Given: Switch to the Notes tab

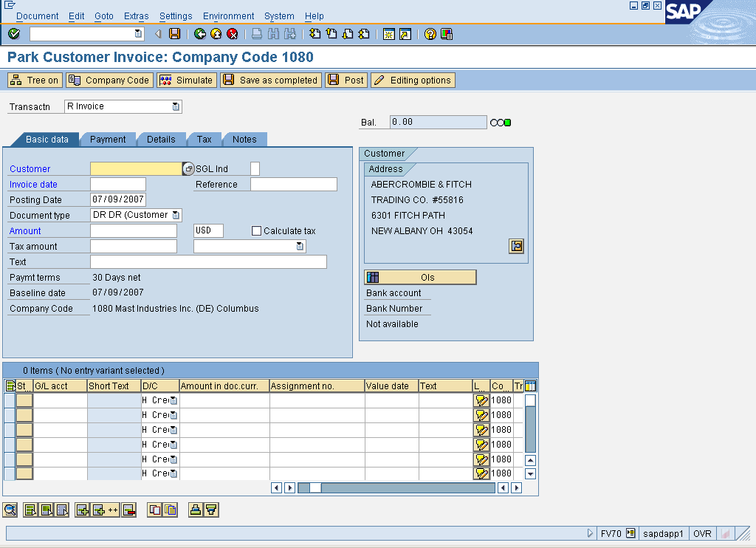Looking at the screenshot, I should 244,140.
